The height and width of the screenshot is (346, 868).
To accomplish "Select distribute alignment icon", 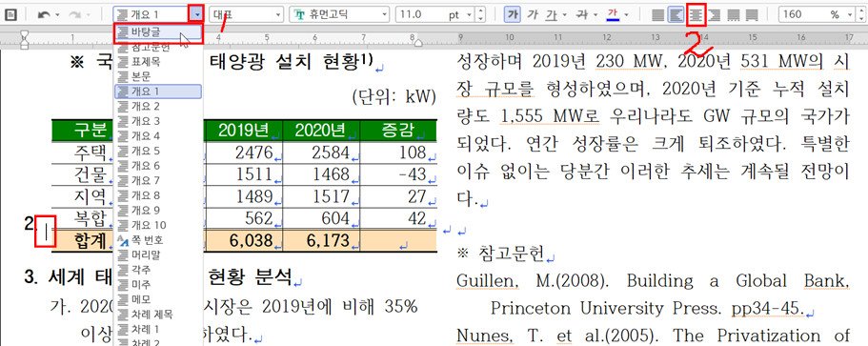I will point(733,15).
